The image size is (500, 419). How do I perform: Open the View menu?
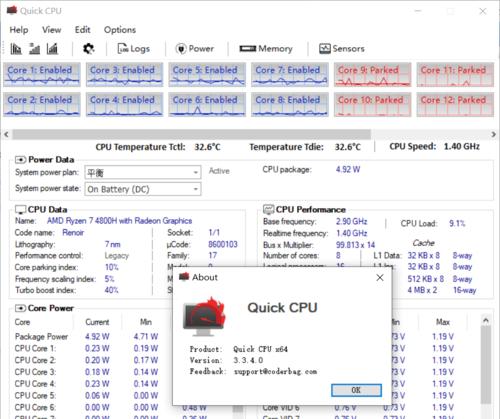coord(51,30)
